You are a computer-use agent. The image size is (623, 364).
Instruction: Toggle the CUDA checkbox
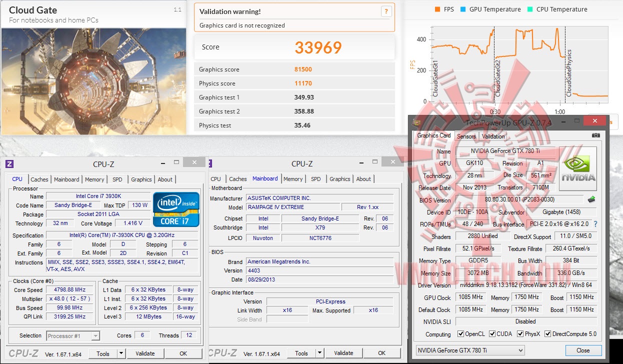coord(492,334)
